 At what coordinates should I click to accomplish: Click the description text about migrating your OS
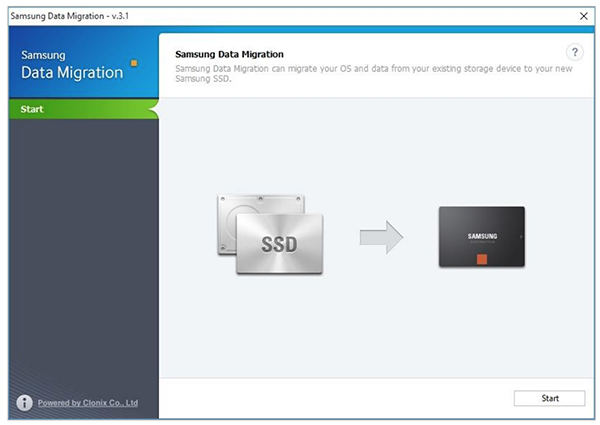(x=374, y=73)
